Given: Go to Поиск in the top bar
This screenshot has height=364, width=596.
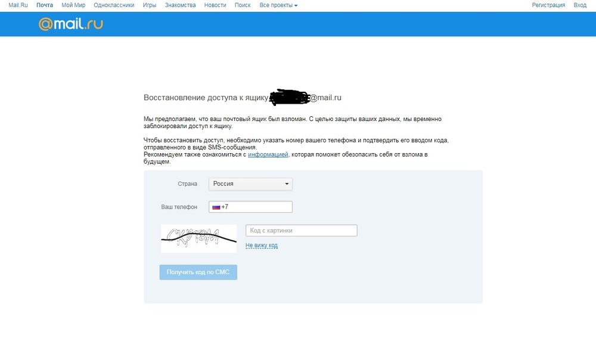Looking at the screenshot, I should (x=243, y=5).
